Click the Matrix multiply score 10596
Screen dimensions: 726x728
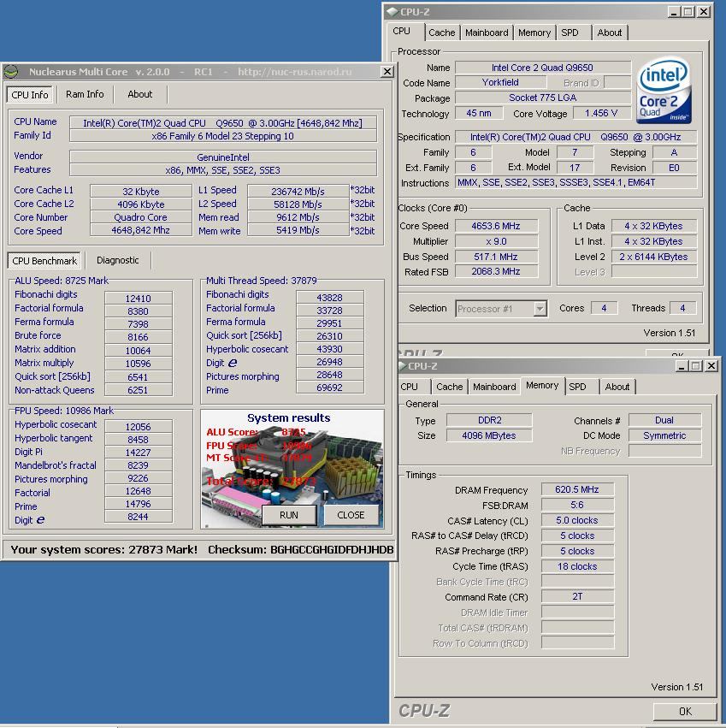point(139,364)
